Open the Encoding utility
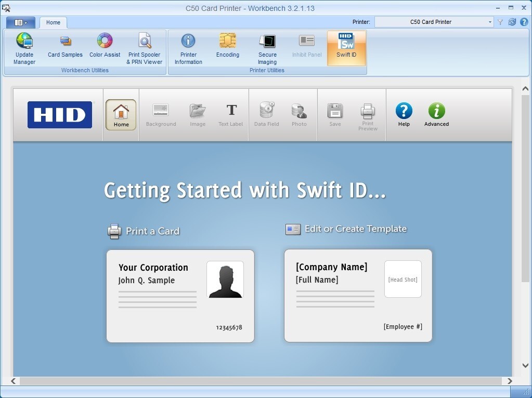The width and height of the screenshot is (532, 398). click(228, 46)
